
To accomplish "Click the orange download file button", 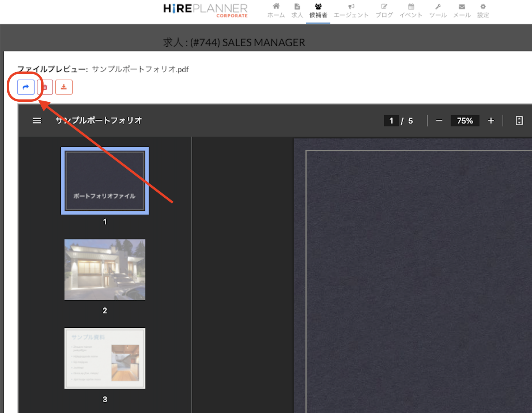I will point(64,87).
